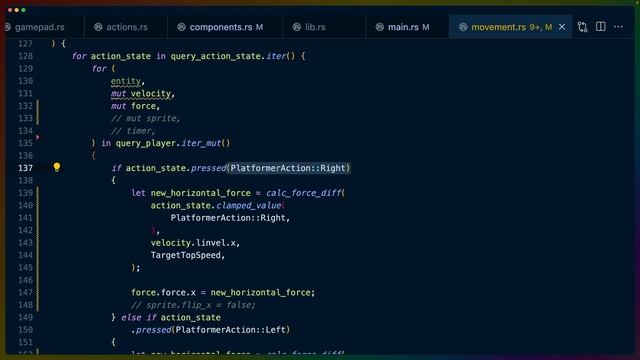Viewport: 640px width, 360px height.
Task: Click the comment '// timer,'
Action: pos(133,131)
